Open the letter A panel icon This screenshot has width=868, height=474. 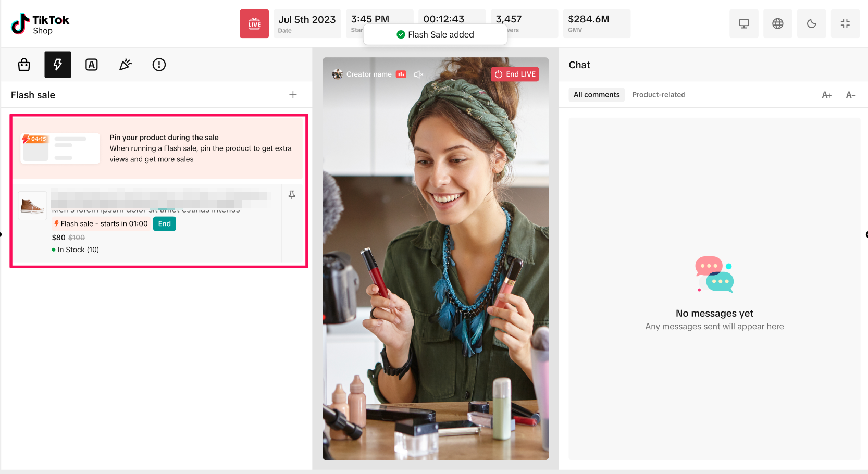92,65
